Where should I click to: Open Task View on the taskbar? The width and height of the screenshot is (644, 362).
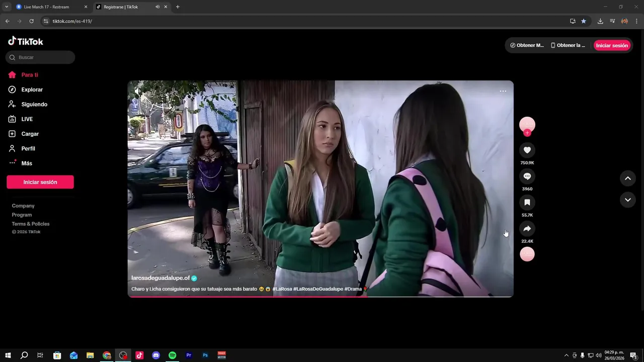pyautogui.click(x=40, y=355)
